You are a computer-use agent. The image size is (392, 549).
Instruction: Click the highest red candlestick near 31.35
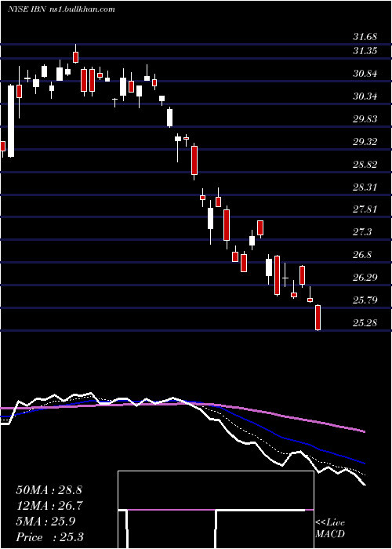pos(75,56)
